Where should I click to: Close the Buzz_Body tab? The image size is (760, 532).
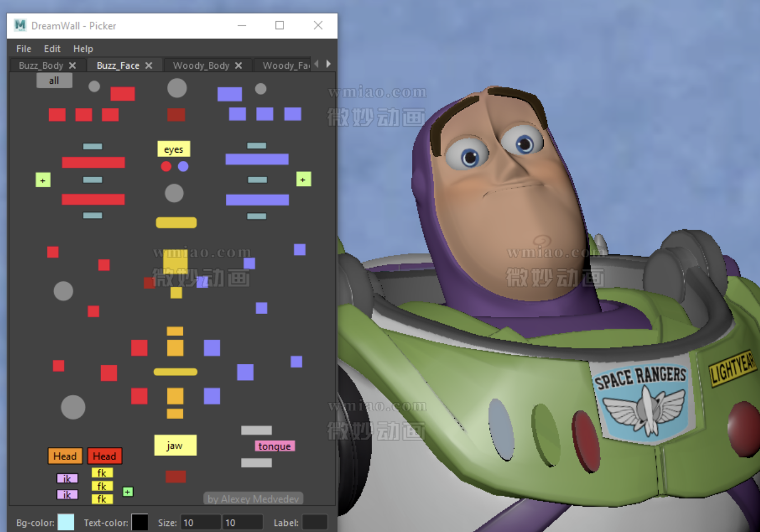tap(72, 65)
